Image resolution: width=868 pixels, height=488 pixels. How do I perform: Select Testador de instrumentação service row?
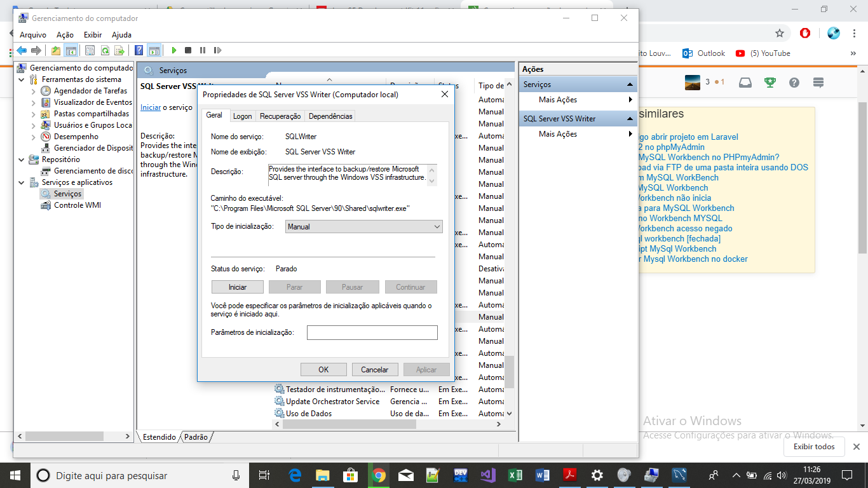coord(390,390)
